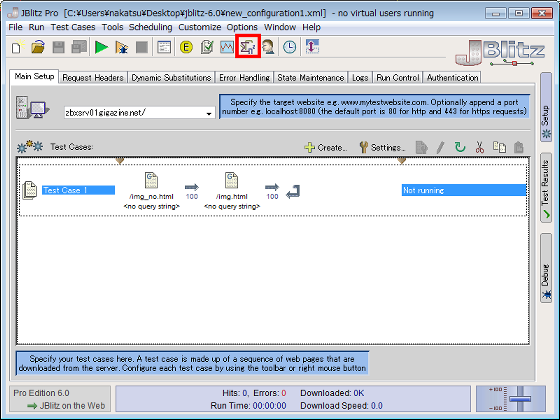Click the Save All multiple disks icon
Screen dimensions: 560x420
(79, 47)
